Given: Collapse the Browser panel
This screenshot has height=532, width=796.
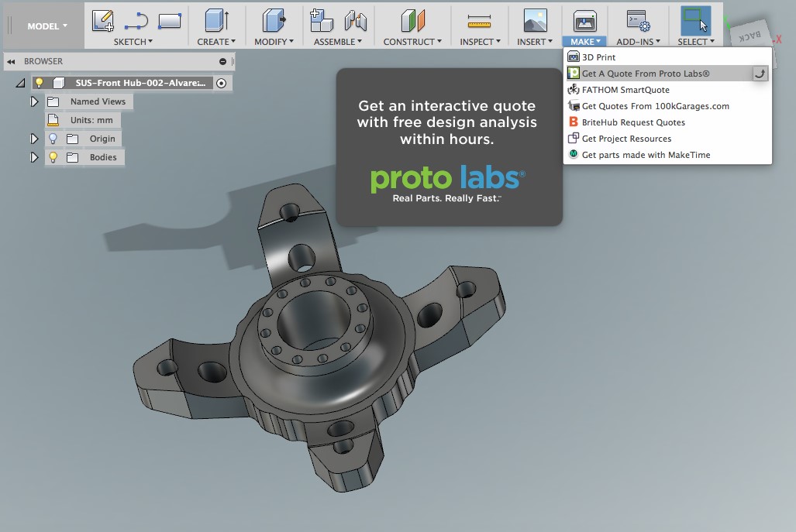Looking at the screenshot, I should coord(9,61).
